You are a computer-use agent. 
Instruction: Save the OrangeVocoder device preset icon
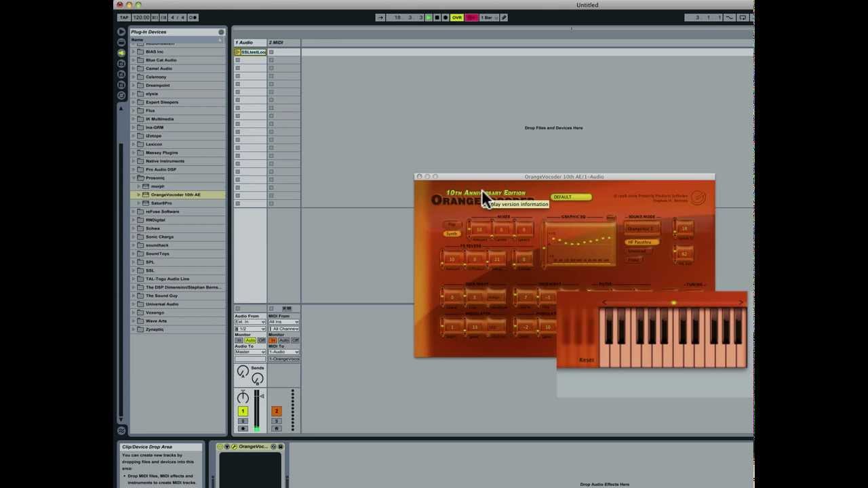click(x=281, y=447)
